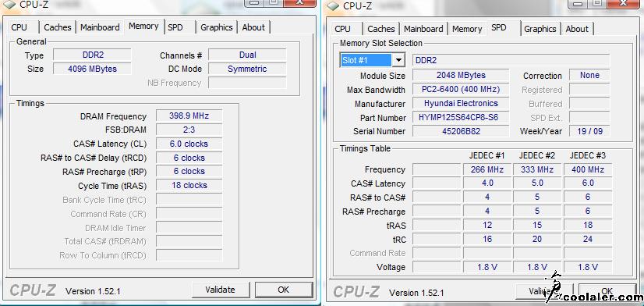This screenshot has width=644, height=306.
Task: Open Graphics tab in left window
Action: click(217, 27)
